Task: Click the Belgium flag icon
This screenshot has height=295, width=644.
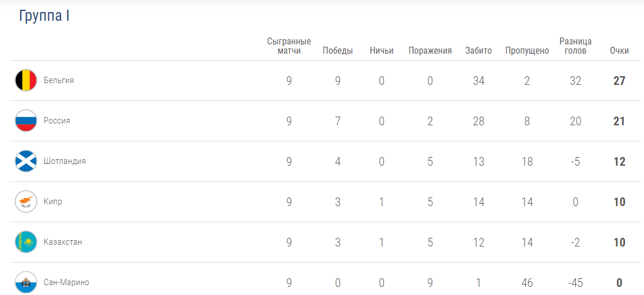Action: (26, 81)
